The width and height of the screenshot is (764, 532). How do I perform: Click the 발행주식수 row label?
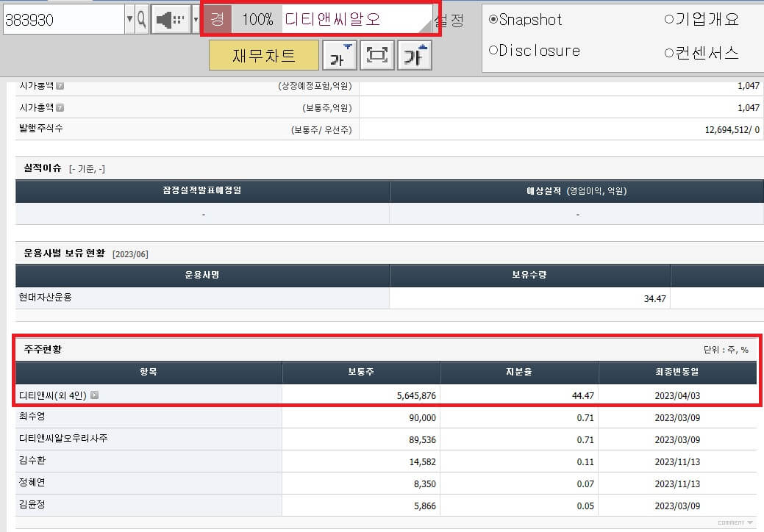(x=41, y=129)
